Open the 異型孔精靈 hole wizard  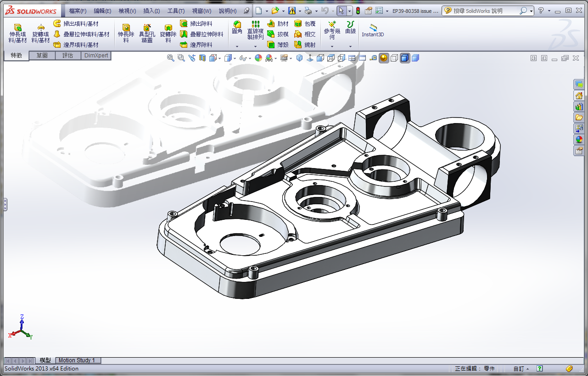(x=147, y=34)
